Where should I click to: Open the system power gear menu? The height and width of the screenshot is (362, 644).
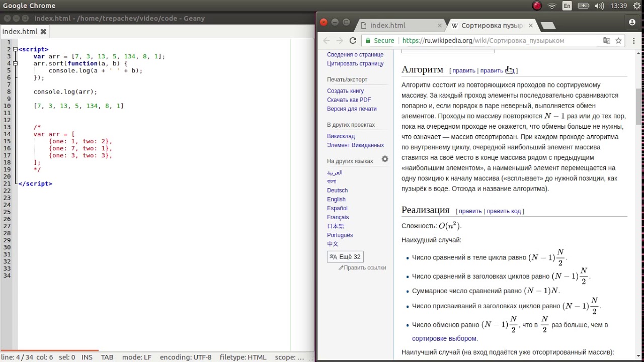[x=636, y=6]
